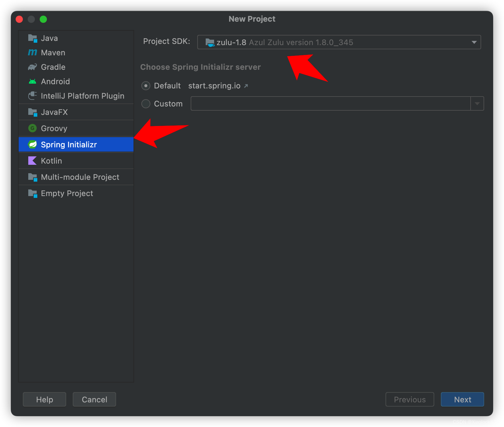Click the 'Default' radio label text
Viewport: 504px width, 427px height.
[x=167, y=86]
